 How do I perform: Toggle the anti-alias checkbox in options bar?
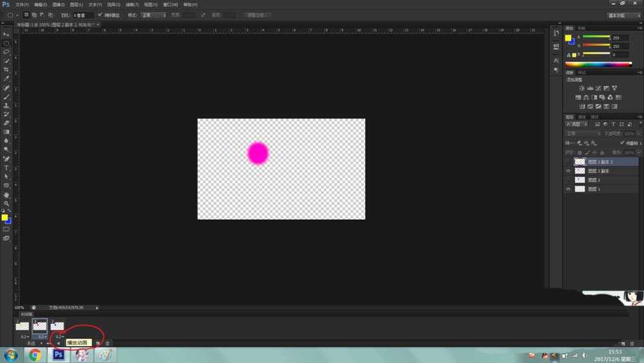tap(100, 14)
